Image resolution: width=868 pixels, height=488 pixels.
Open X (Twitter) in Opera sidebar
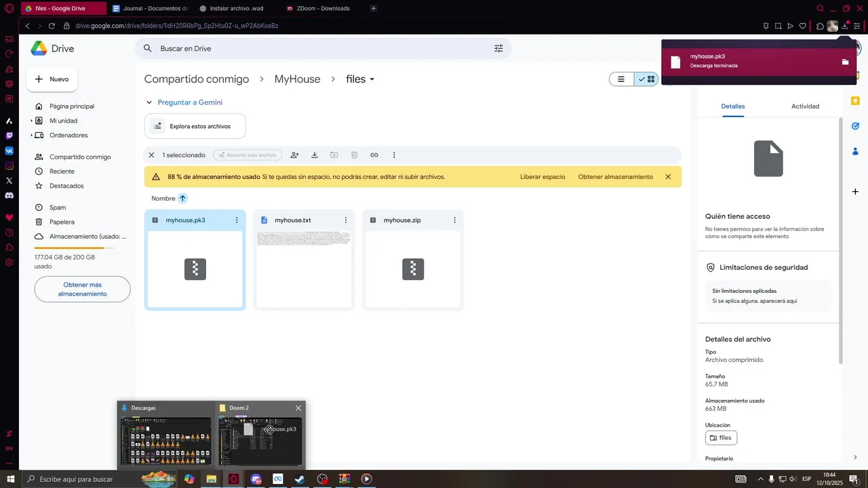coord(9,180)
